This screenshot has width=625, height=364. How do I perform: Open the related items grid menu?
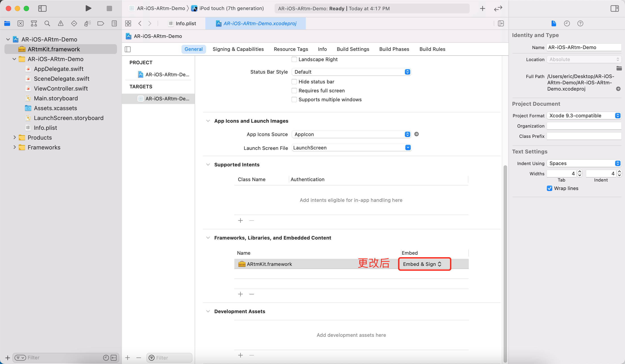click(128, 24)
